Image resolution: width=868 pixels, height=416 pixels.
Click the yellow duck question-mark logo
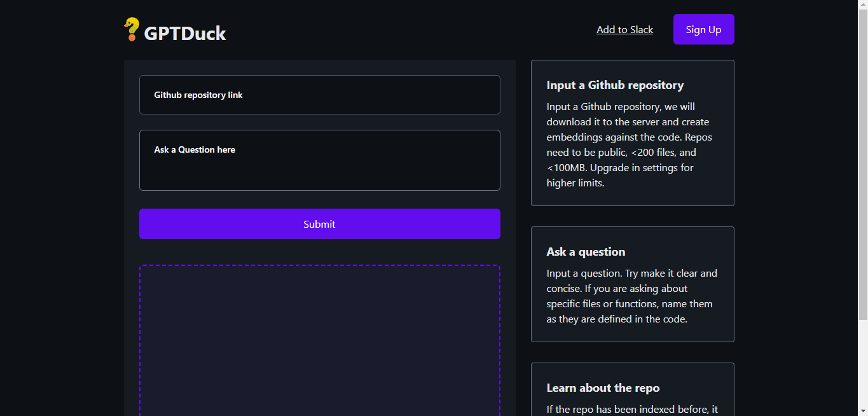click(132, 29)
